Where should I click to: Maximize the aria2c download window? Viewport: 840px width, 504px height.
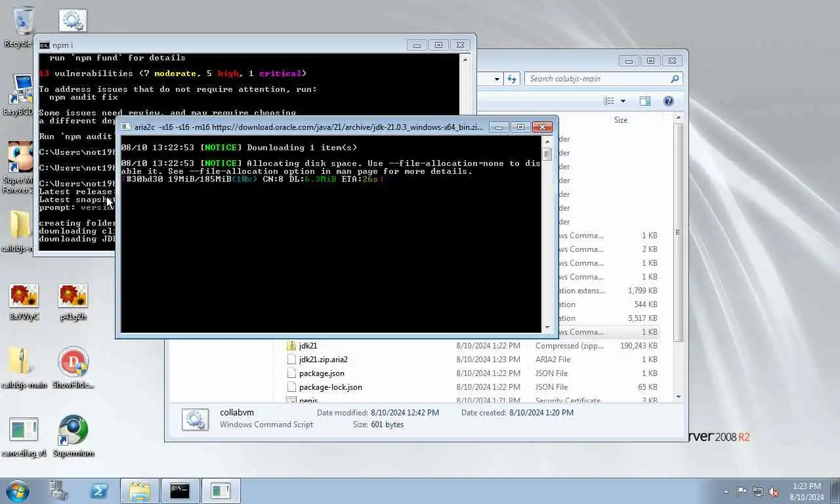(x=520, y=127)
